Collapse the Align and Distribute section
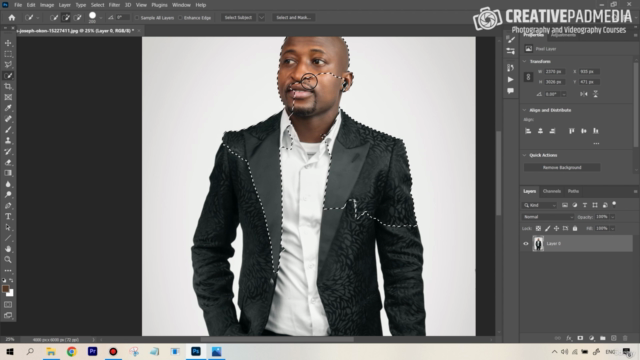 tap(524, 110)
